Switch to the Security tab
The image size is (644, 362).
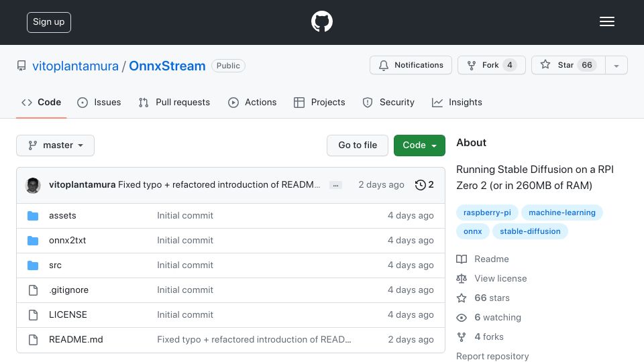pos(388,102)
